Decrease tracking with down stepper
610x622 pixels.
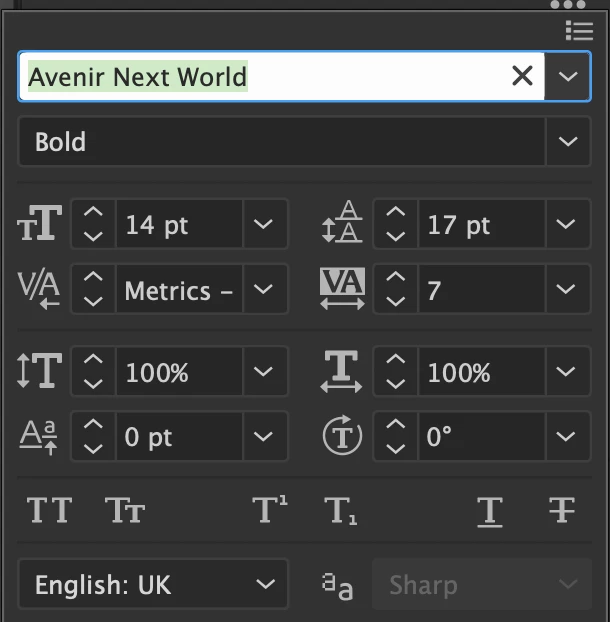(x=395, y=301)
